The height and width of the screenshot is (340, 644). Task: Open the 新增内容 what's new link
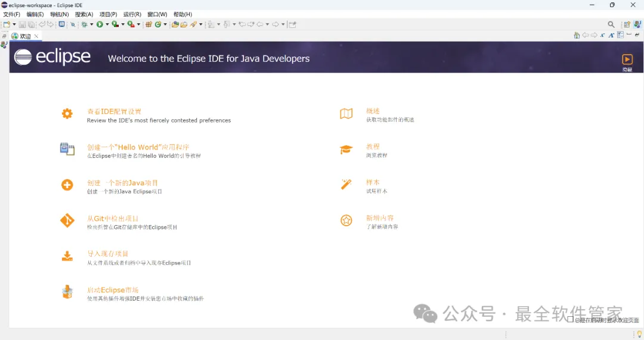coord(380,218)
